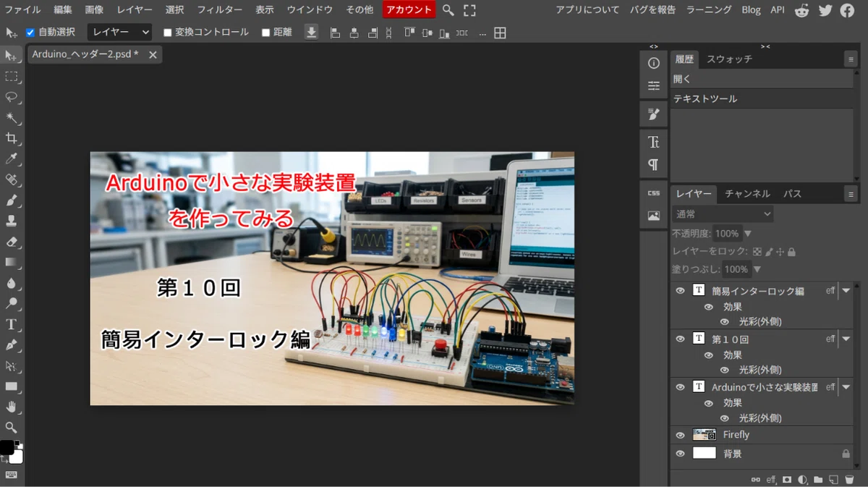Hide the Firefly layer
This screenshot has width=868, height=487.
point(680,435)
